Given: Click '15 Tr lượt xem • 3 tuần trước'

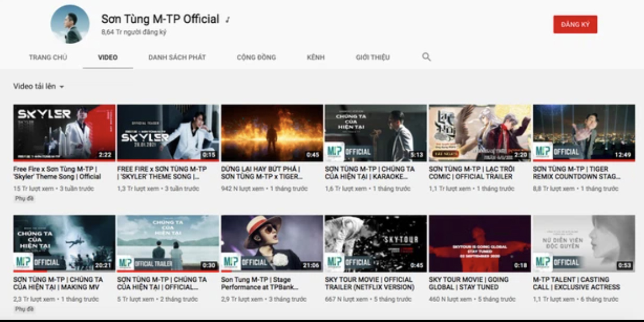Looking at the screenshot, I should 53,189.
